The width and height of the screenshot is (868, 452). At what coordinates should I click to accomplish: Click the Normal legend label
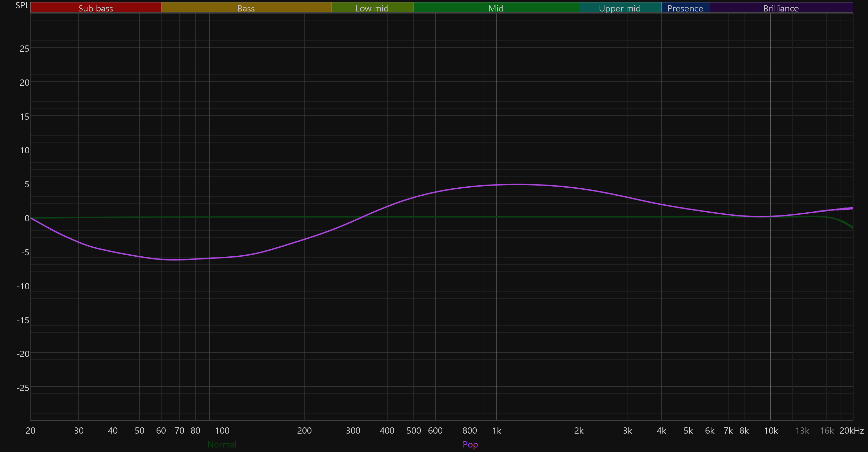click(222, 444)
